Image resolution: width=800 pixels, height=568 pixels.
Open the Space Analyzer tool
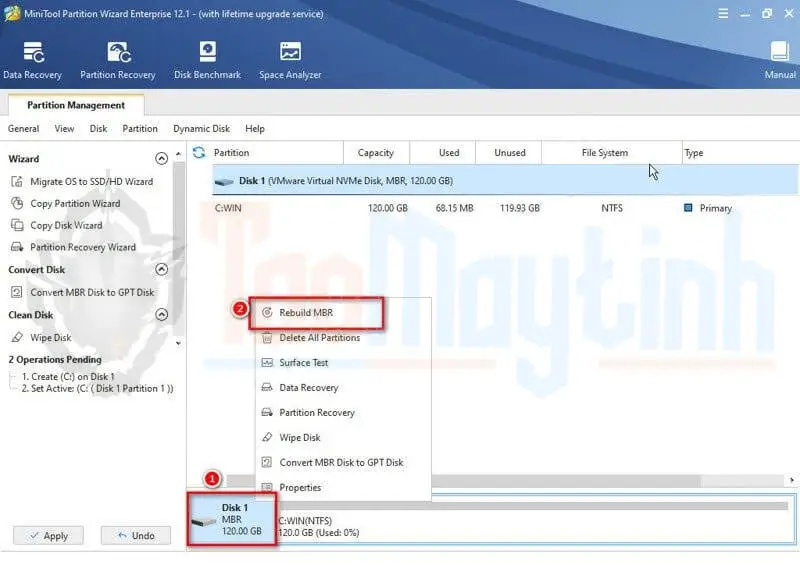[x=291, y=60]
